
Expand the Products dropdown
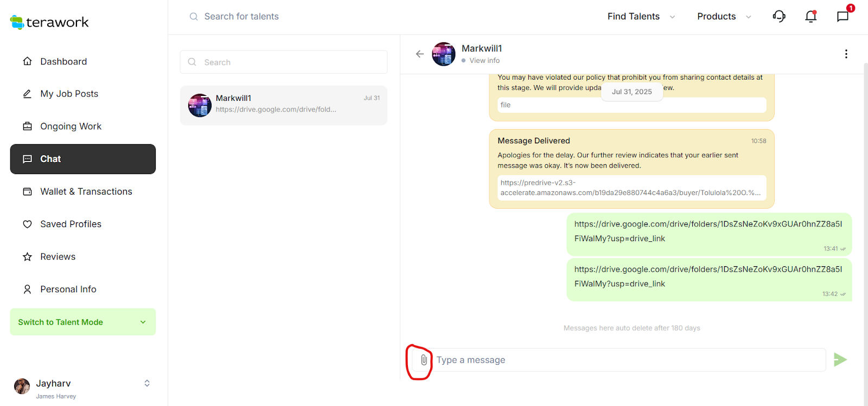(724, 17)
